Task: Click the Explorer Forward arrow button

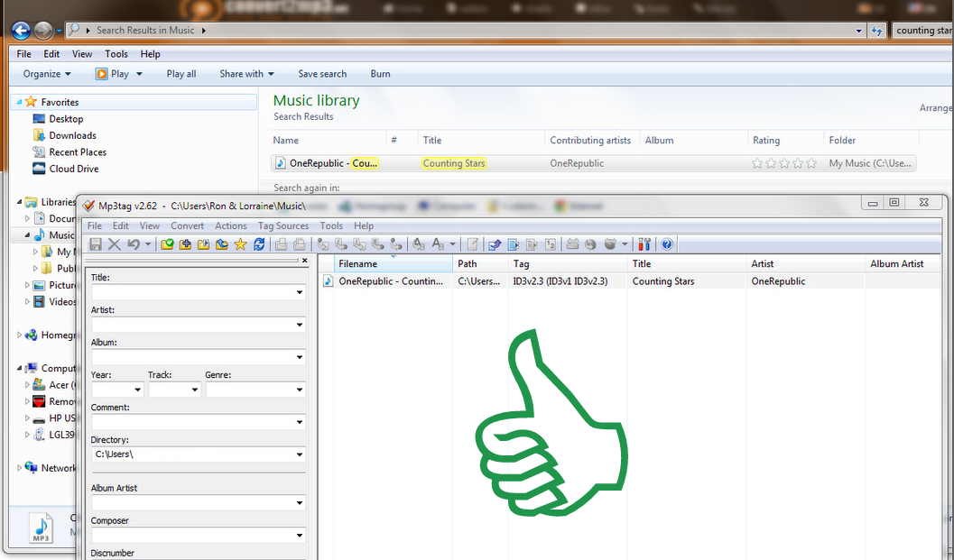Action: (42, 31)
